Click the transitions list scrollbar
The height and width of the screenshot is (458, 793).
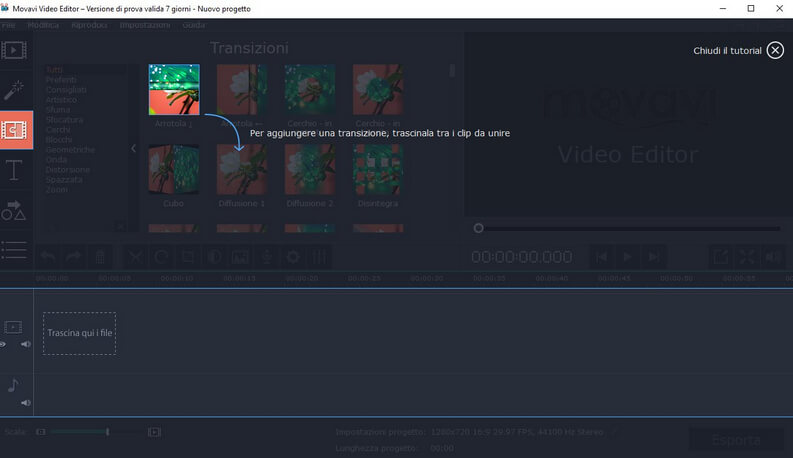[452, 70]
